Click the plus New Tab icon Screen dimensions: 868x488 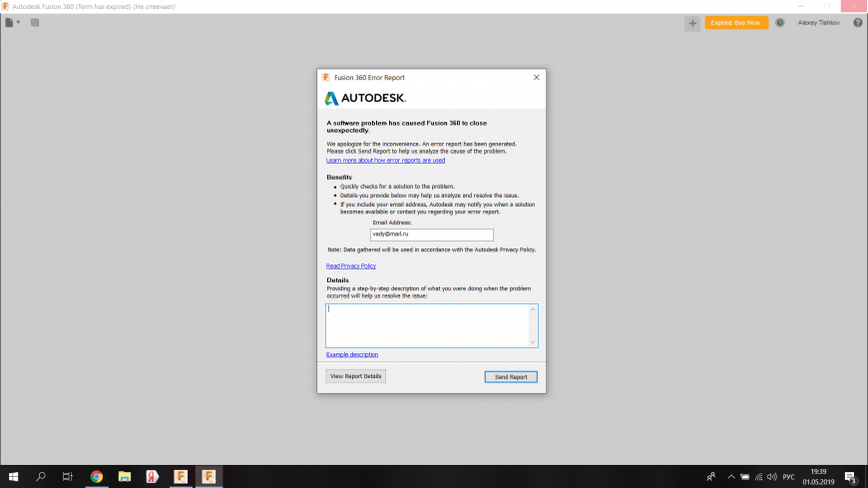click(692, 23)
